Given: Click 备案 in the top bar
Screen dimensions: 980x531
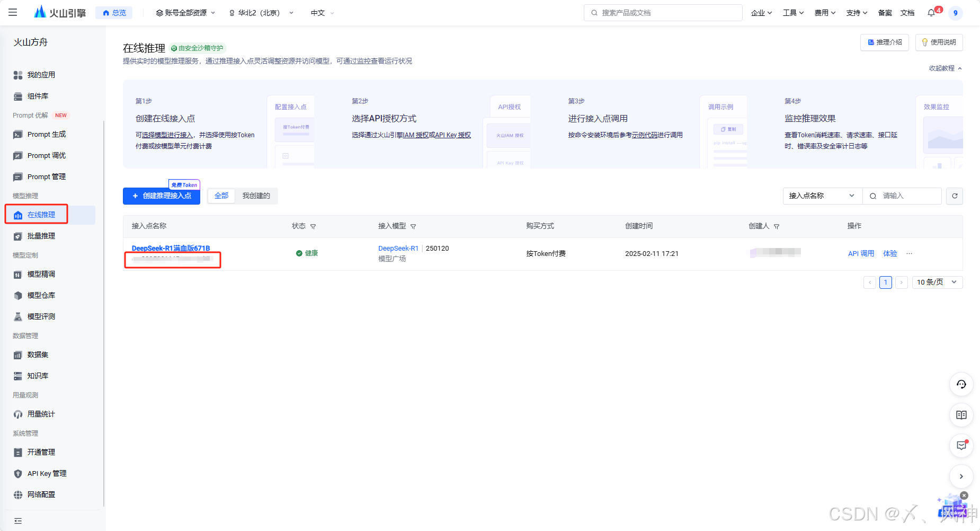Looking at the screenshot, I should (885, 13).
